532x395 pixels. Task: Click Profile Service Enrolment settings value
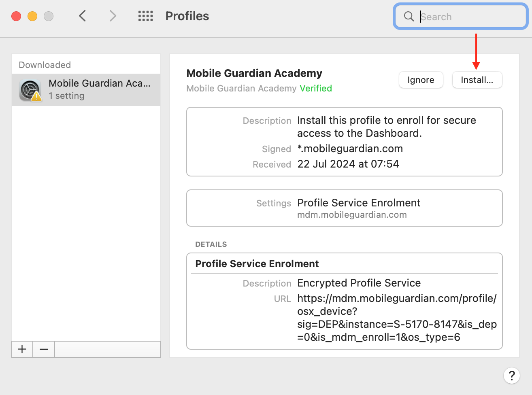pyautogui.click(x=359, y=203)
